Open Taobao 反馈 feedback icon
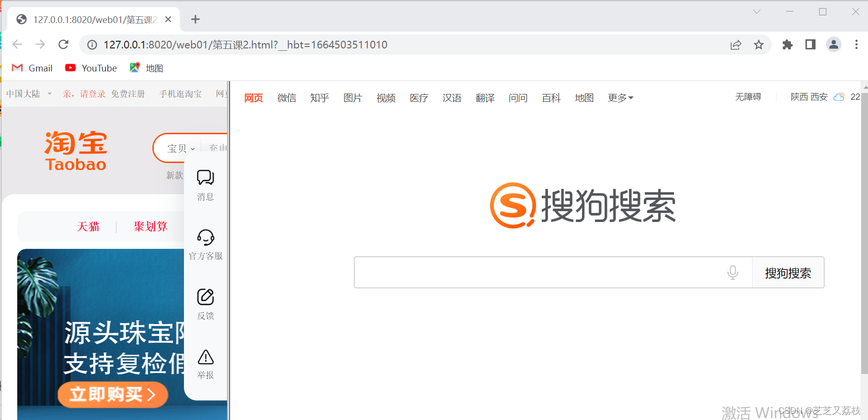868x420 pixels. coord(206,304)
